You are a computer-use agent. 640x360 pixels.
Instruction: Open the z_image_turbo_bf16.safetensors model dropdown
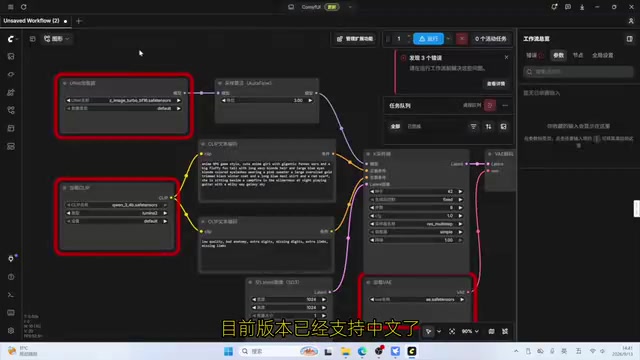pyautogui.click(x=123, y=100)
